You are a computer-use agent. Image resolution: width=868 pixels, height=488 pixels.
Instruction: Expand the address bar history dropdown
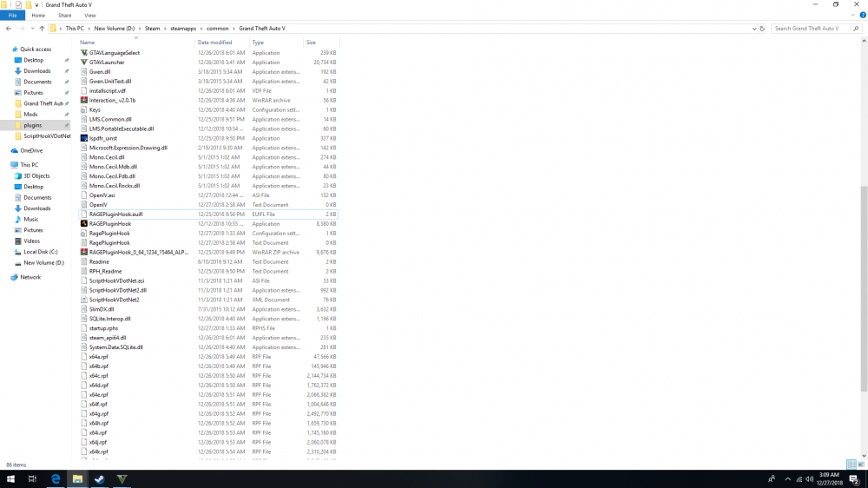pos(754,29)
